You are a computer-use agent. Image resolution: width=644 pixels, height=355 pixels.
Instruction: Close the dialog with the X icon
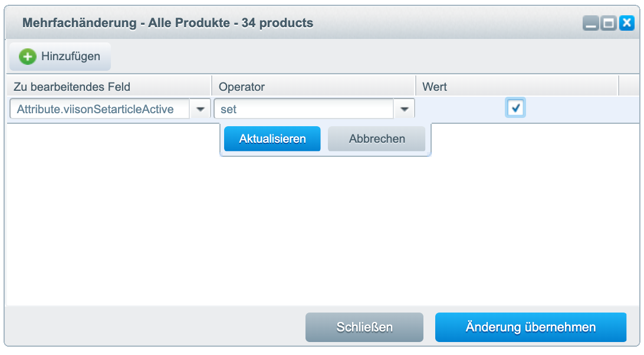(x=626, y=24)
